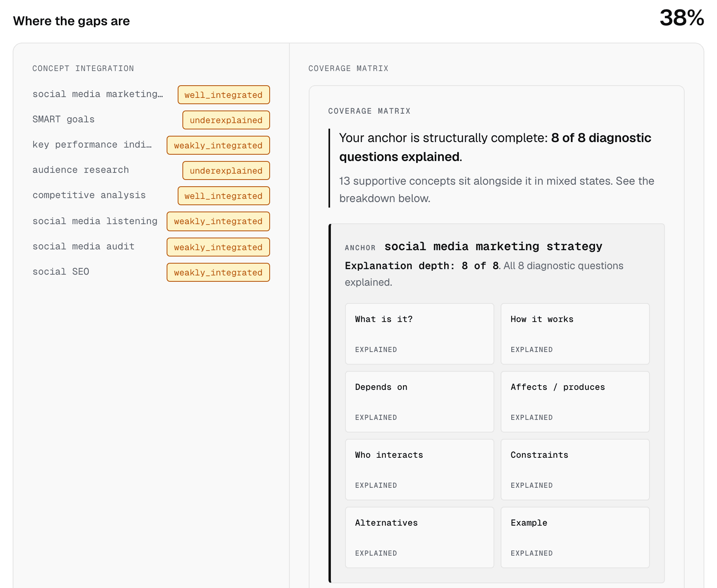Click the weakly_integrated badge for social media audit
Screen dimensions: 717x588
(x=218, y=247)
